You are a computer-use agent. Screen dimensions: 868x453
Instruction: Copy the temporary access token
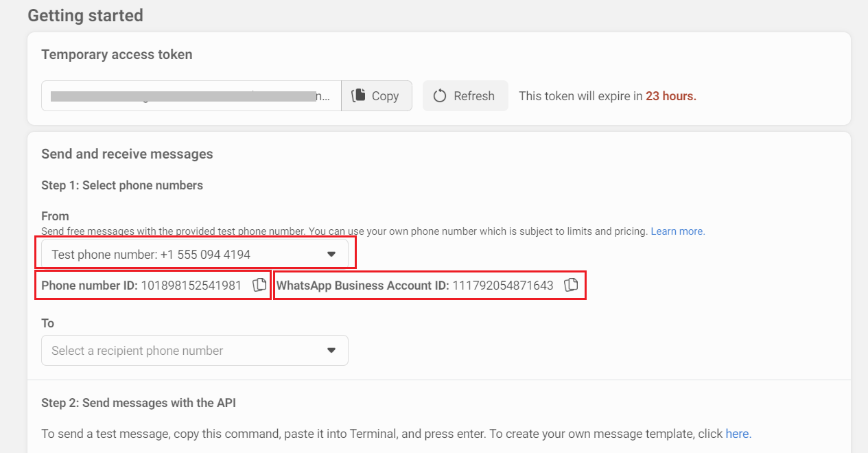376,96
